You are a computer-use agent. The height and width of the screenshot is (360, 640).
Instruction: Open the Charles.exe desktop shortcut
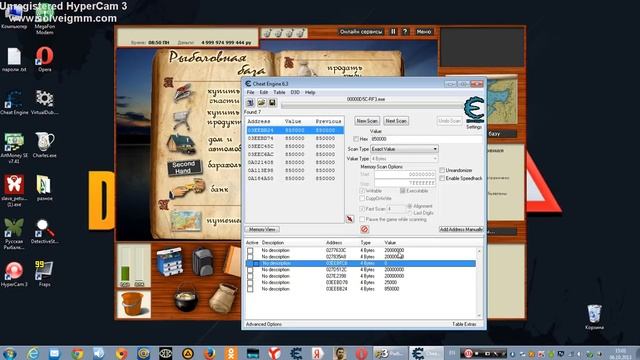[44, 146]
